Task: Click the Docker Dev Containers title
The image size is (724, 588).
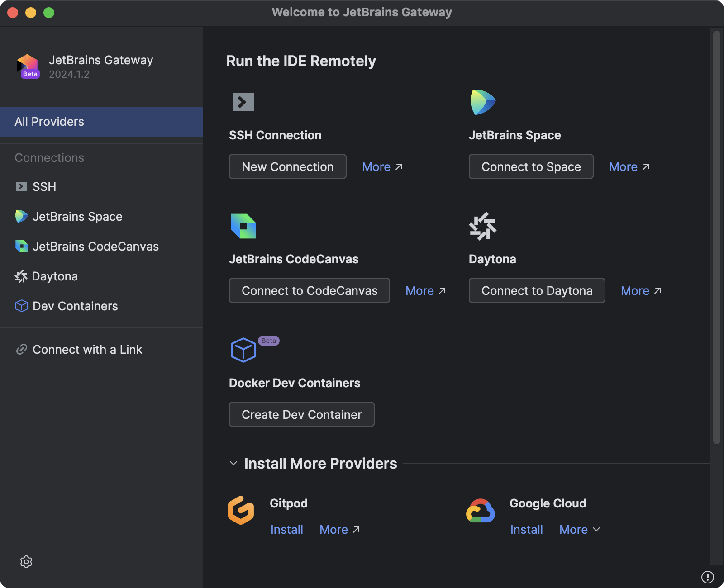Action: [295, 383]
